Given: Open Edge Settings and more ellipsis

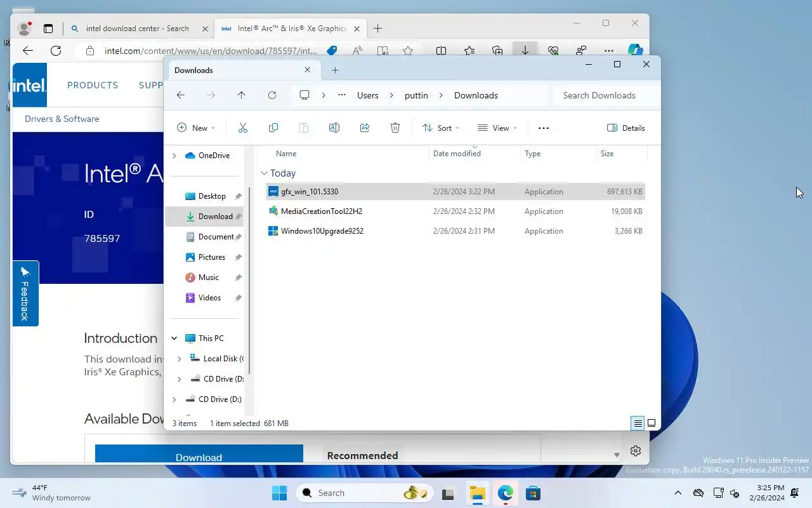Looking at the screenshot, I should point(608,51).
